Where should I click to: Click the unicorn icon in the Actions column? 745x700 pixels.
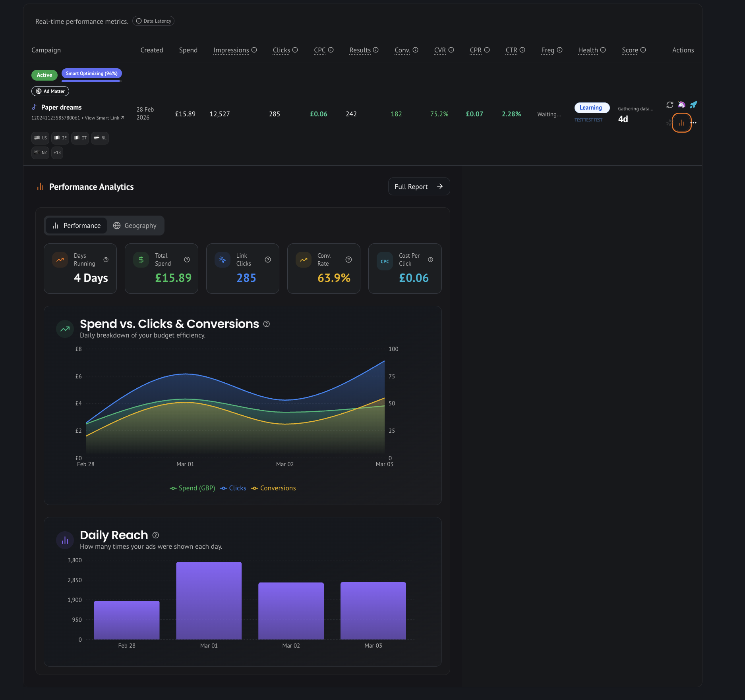pyautogui.click(x=682, y=105)
